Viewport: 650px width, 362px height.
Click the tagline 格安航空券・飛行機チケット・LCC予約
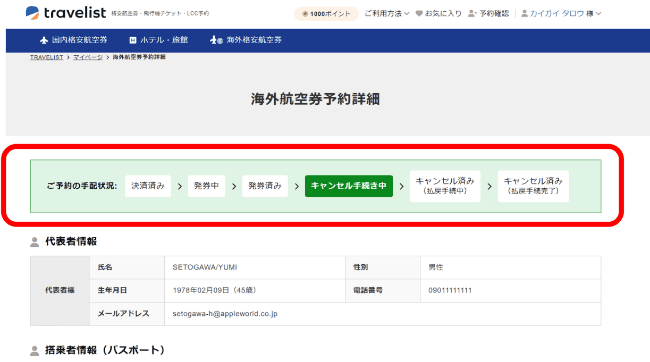[x=160, y=14]
